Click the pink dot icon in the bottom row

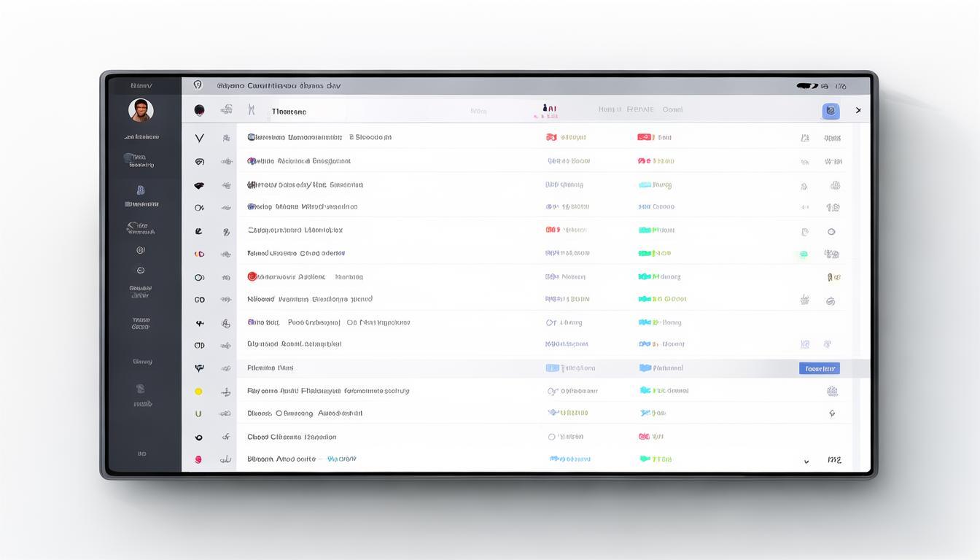click(198, 460)
